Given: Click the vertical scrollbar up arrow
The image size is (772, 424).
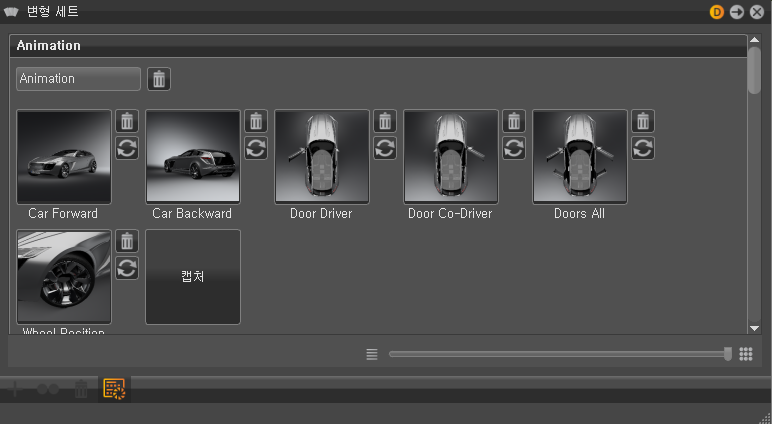Looking at the screenshot, I should (x=754, y=39).
